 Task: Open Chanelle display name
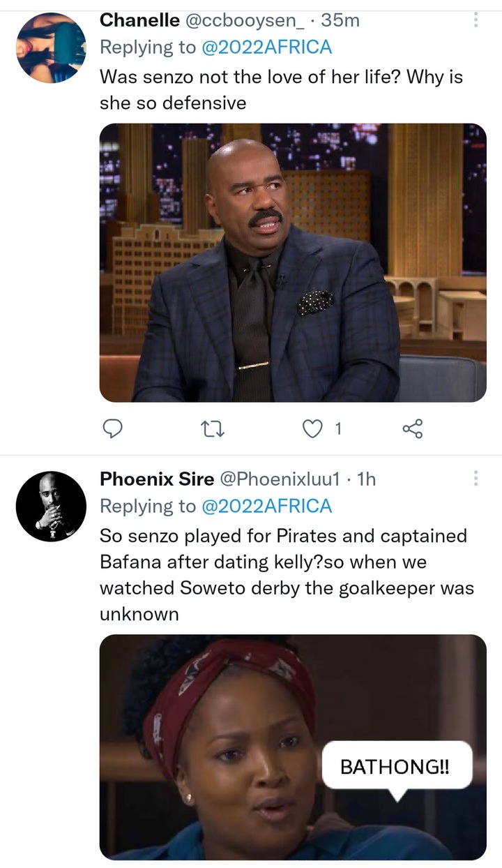tap(139, 20)
